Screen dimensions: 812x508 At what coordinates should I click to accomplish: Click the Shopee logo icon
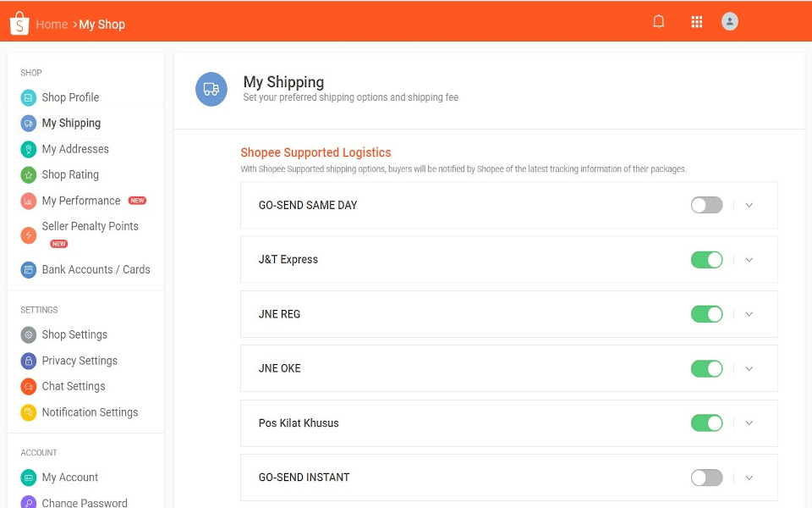click(19, 24)
